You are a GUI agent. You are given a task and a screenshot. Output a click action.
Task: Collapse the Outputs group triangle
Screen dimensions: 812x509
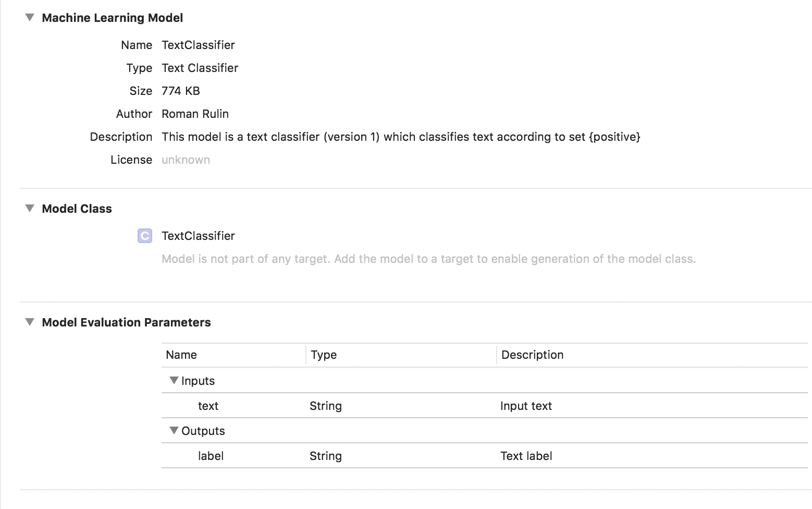174,431
